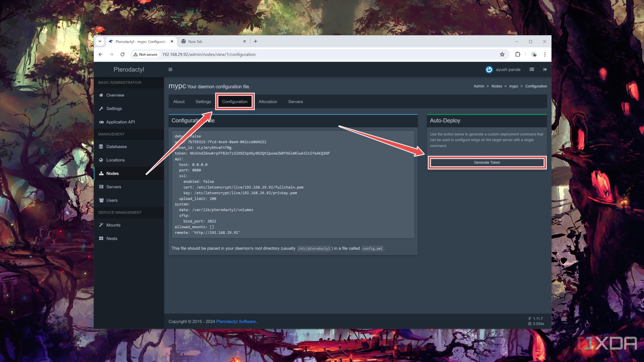This screenshot has width=644, height=362.
Task: Bookmark this page with star icon
Action: (502, 54)
